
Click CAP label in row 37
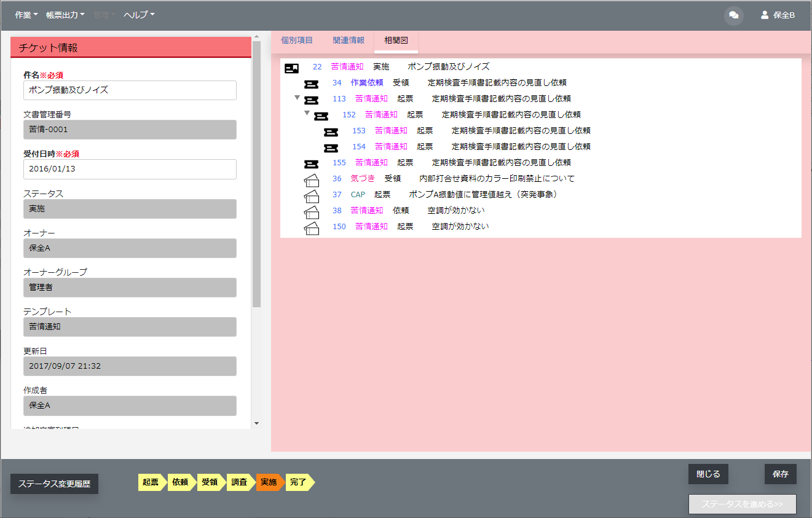(x=358, y=194)
